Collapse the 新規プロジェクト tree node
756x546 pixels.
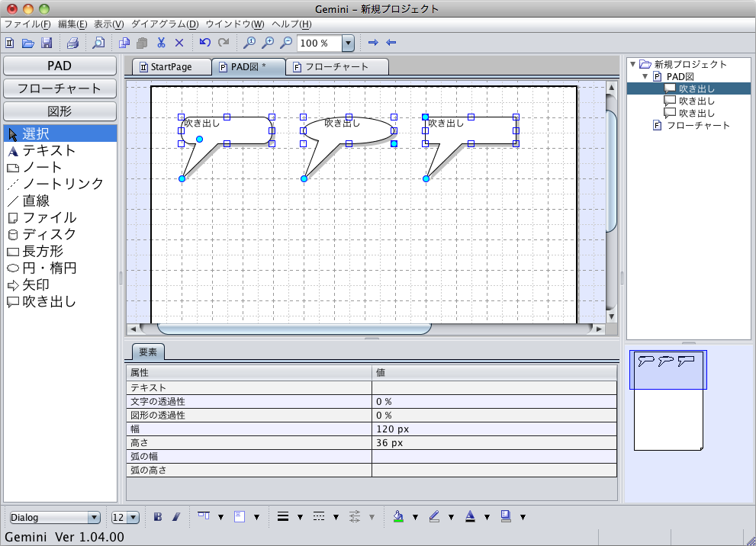[x=632, y=64]
